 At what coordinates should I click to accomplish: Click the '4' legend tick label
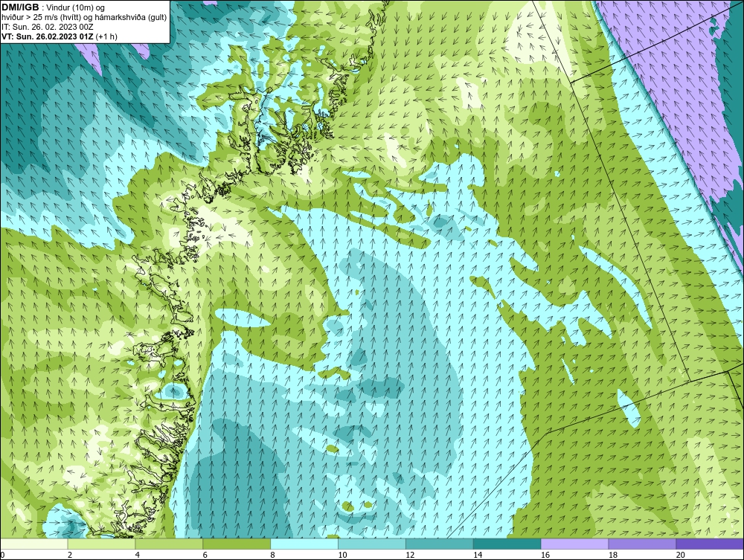[x=137, y=555]
